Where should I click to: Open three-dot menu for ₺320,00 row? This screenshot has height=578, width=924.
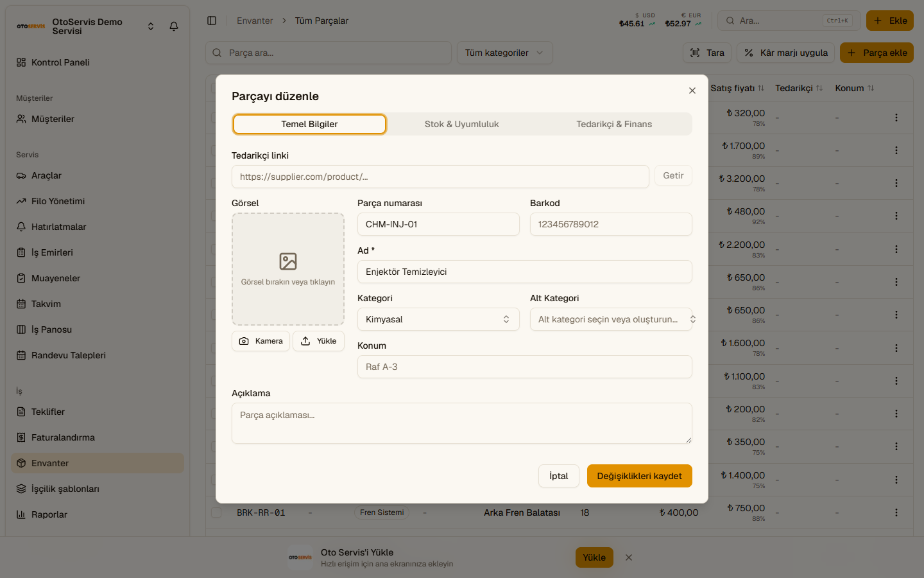point(896,118)
